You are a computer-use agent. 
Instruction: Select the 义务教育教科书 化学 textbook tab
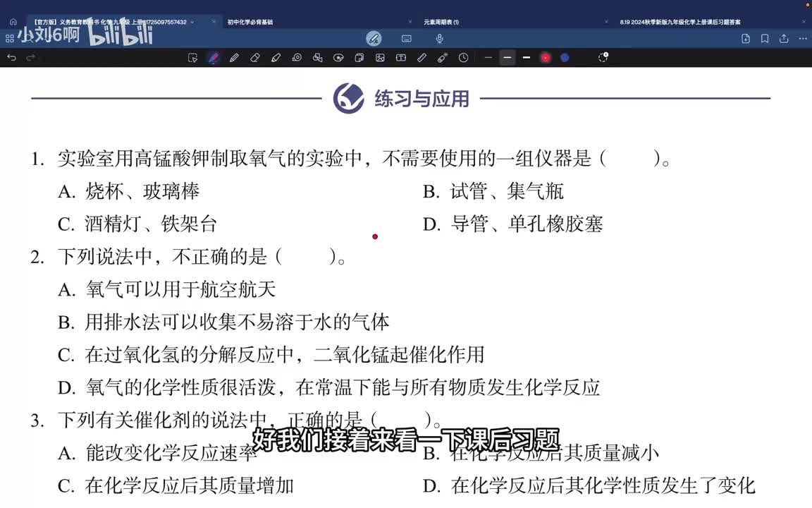tap(110, 23)
